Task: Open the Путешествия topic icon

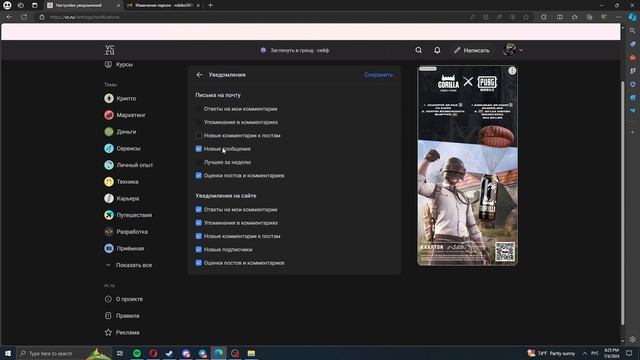Action: [109, 215]
